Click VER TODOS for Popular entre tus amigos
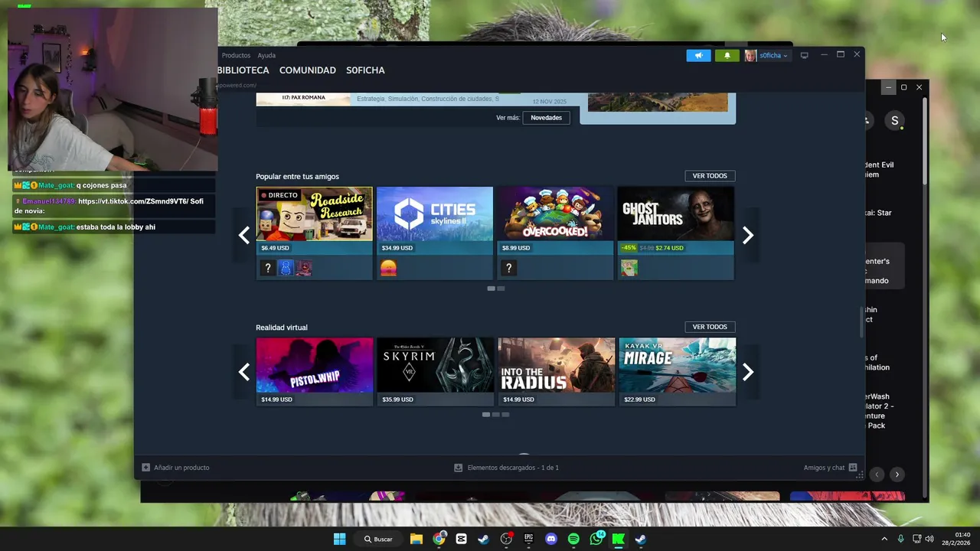980x551 pixels. point(710,176)
